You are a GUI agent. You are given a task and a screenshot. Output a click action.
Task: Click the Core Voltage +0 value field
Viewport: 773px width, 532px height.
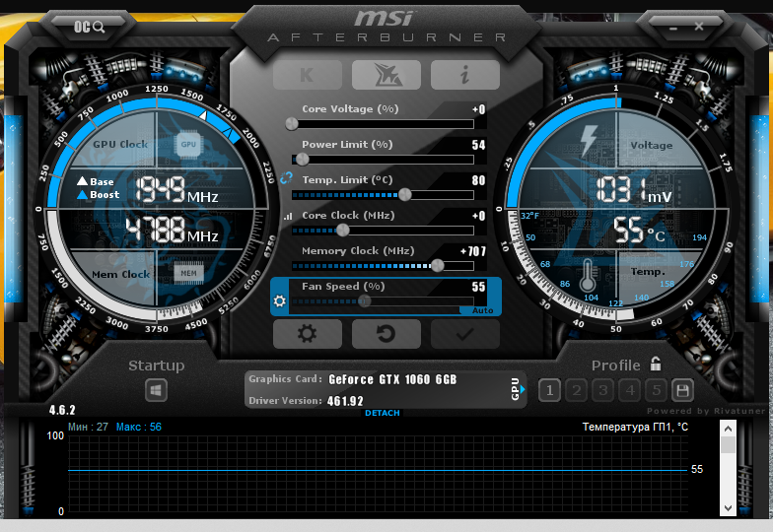point(478,109)
